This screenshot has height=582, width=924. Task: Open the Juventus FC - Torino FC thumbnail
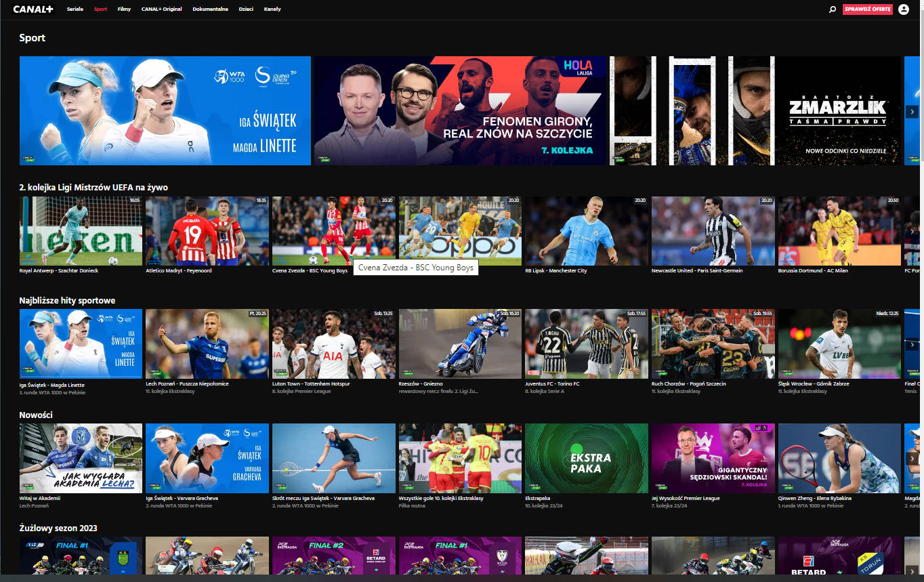(x=587, y=344)
